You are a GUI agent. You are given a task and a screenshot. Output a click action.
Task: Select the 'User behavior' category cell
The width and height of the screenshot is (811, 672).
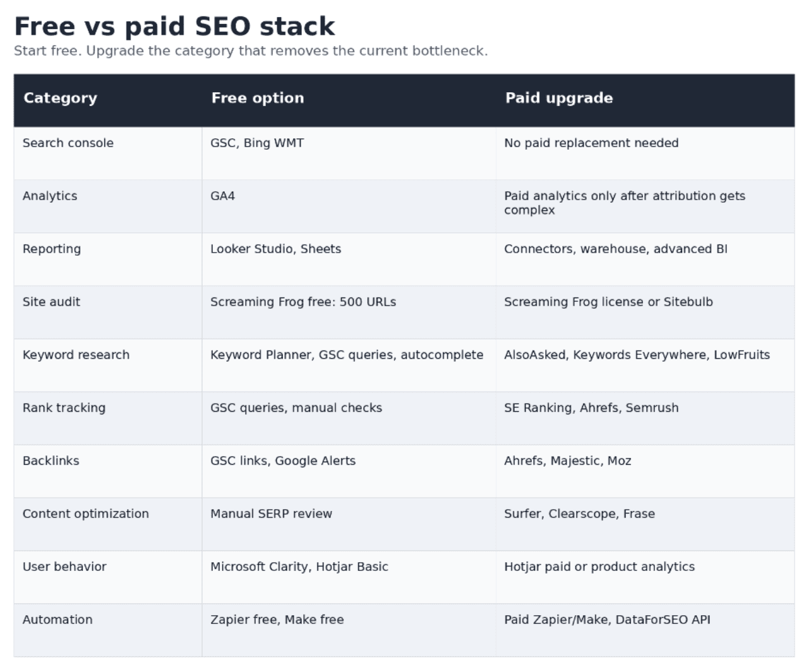(x=108, y=578)
